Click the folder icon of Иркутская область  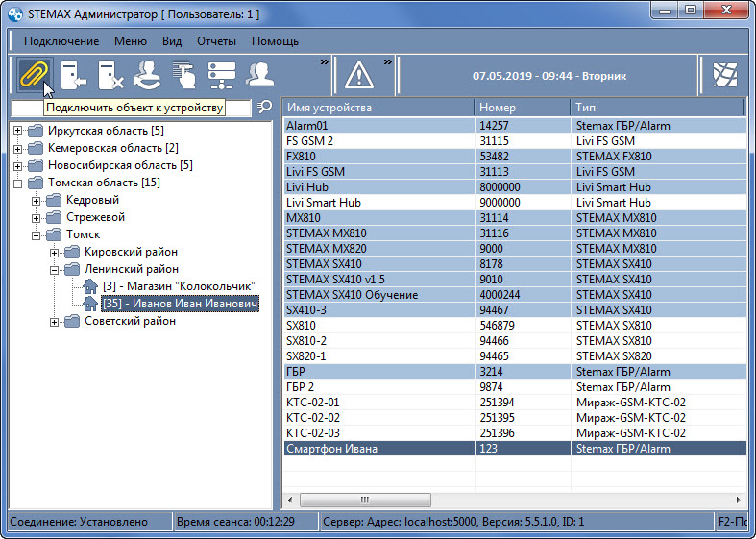coord(36,131)
